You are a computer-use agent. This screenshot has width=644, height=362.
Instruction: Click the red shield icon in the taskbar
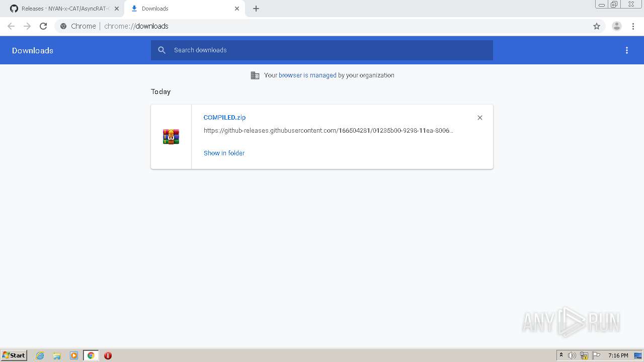[x=108, y=355]
